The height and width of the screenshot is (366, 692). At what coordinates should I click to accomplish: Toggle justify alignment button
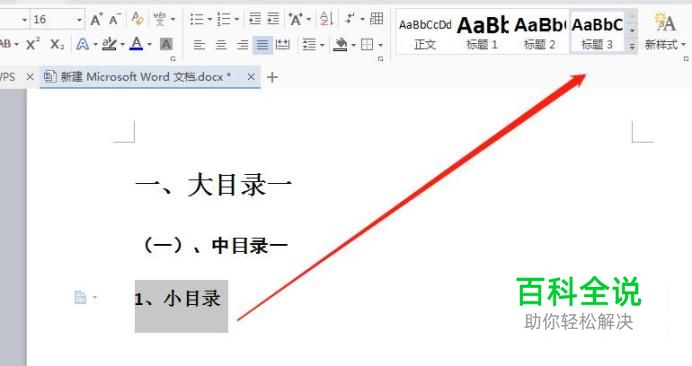point(263,45)
